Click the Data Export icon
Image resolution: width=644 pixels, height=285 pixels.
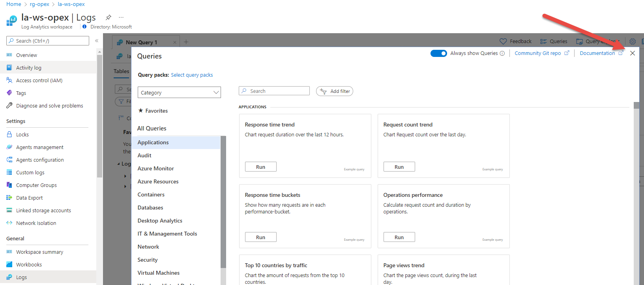pos(9,198)
